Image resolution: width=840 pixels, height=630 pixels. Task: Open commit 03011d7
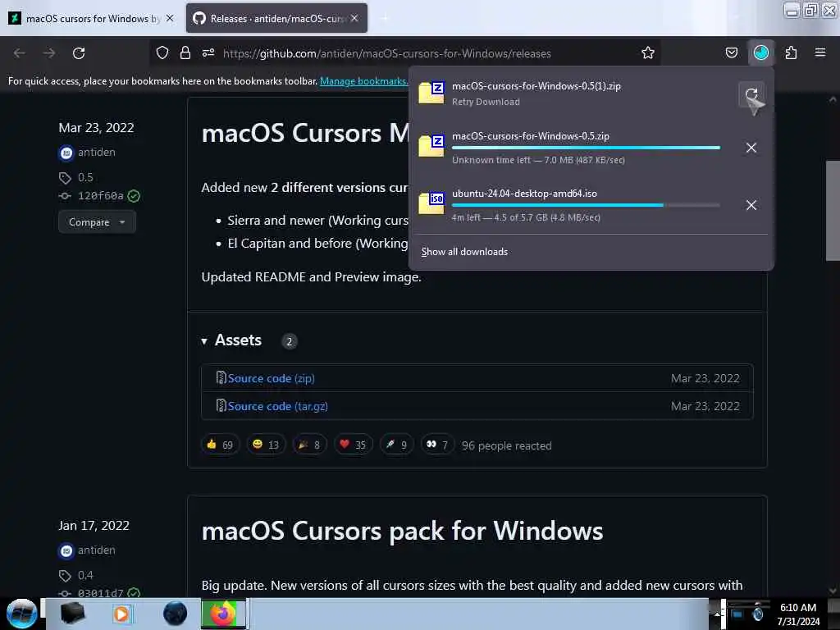(x=100, y=593)
